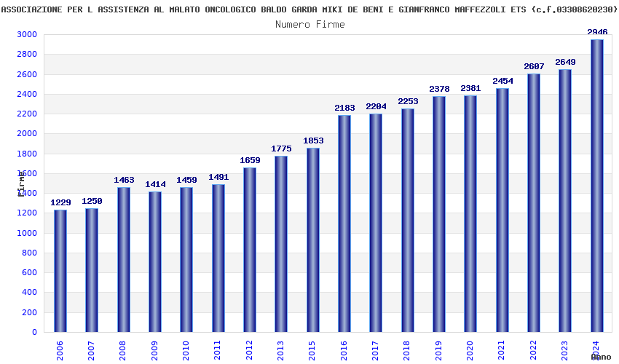
Task: Click the y-axis tick 2000
Action: click(27, 133)
